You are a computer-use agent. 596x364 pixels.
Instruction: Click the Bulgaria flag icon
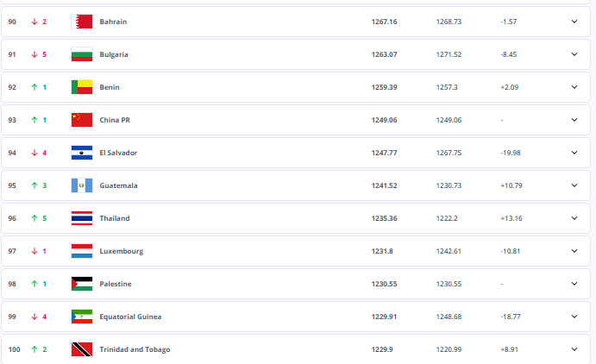pos(81,54)
